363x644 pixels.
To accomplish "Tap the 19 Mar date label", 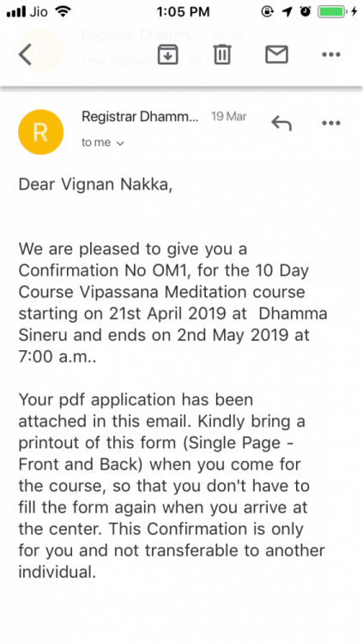I will 229,117.
